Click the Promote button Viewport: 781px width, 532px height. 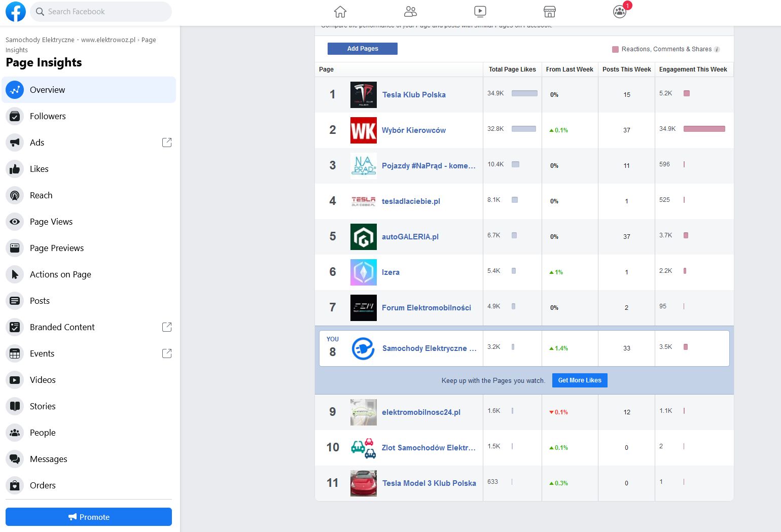click(89, 517)
